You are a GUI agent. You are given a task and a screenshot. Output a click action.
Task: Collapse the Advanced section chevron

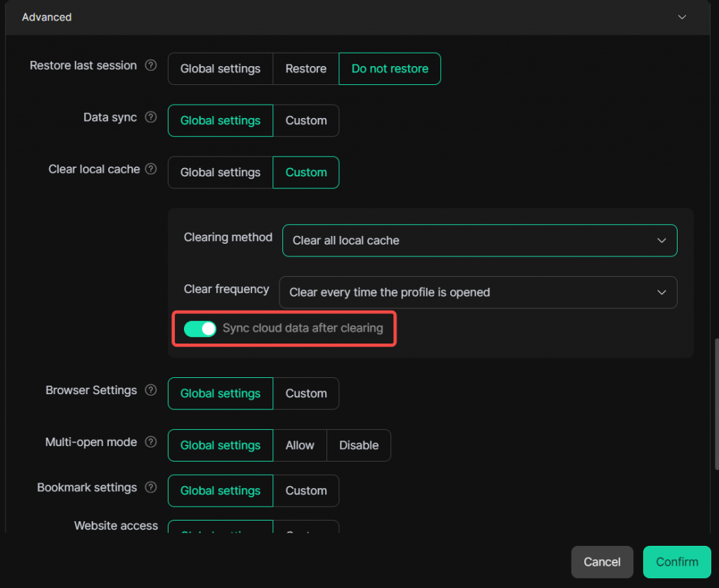pos(682,17)
